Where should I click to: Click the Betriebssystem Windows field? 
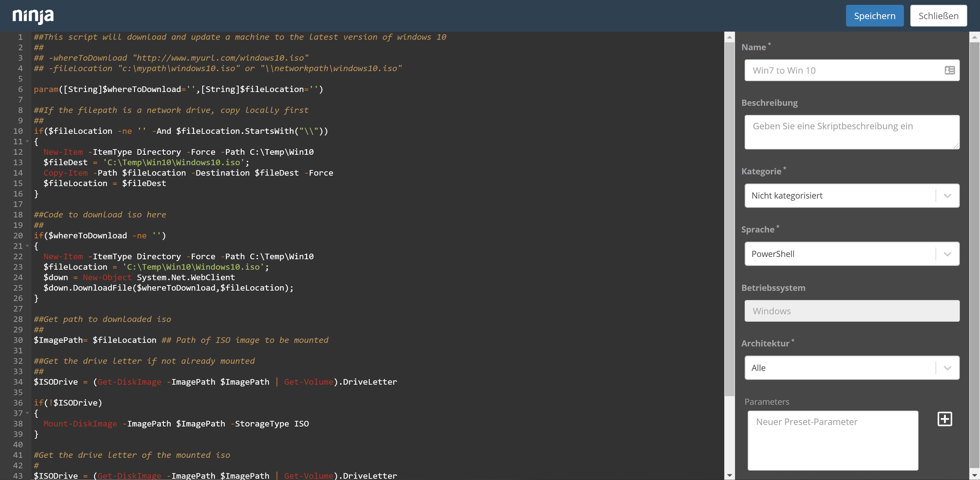tap(851, 311)
